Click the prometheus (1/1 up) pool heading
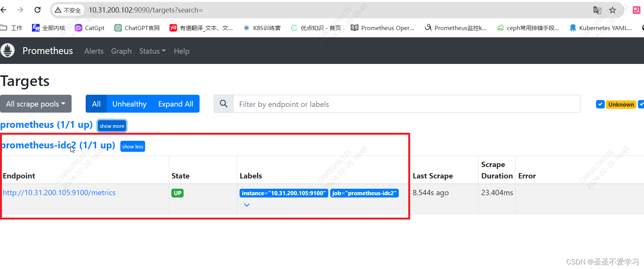Image resolution: width=644 pixels, height=269 pixels. tap(46, 125)
